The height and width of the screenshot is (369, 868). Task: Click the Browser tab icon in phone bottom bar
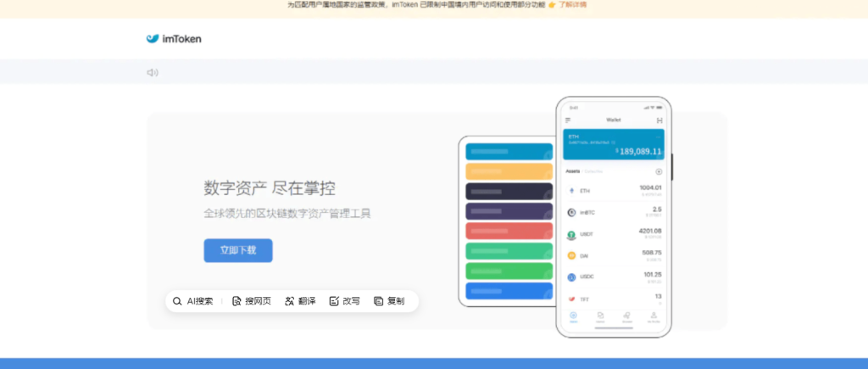click(x=626, y=316)
